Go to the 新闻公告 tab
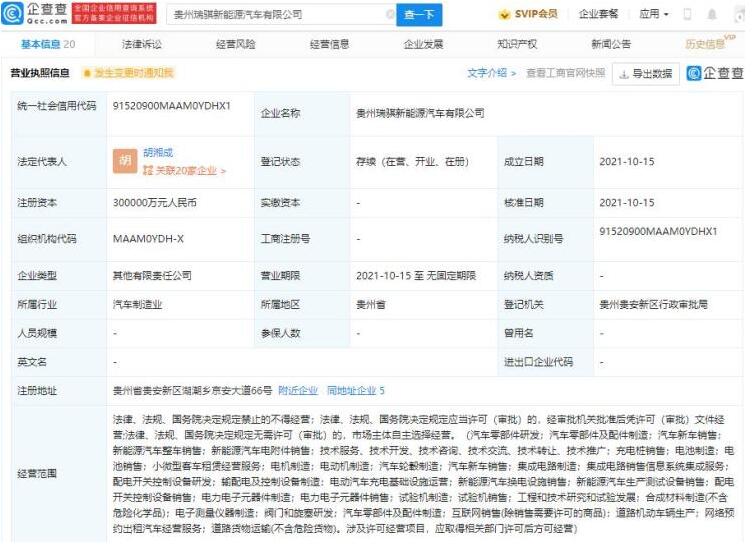754x546 pixels. coord(611,44)
